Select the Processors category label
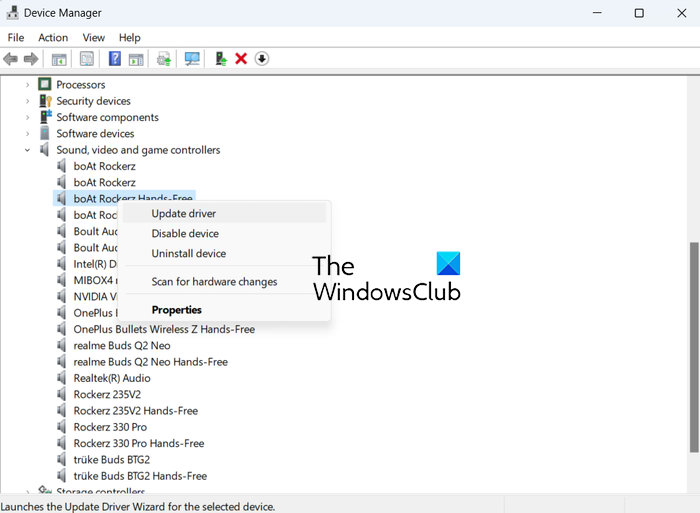The width and height of the screenshot is (700, 513). point(81,84)
